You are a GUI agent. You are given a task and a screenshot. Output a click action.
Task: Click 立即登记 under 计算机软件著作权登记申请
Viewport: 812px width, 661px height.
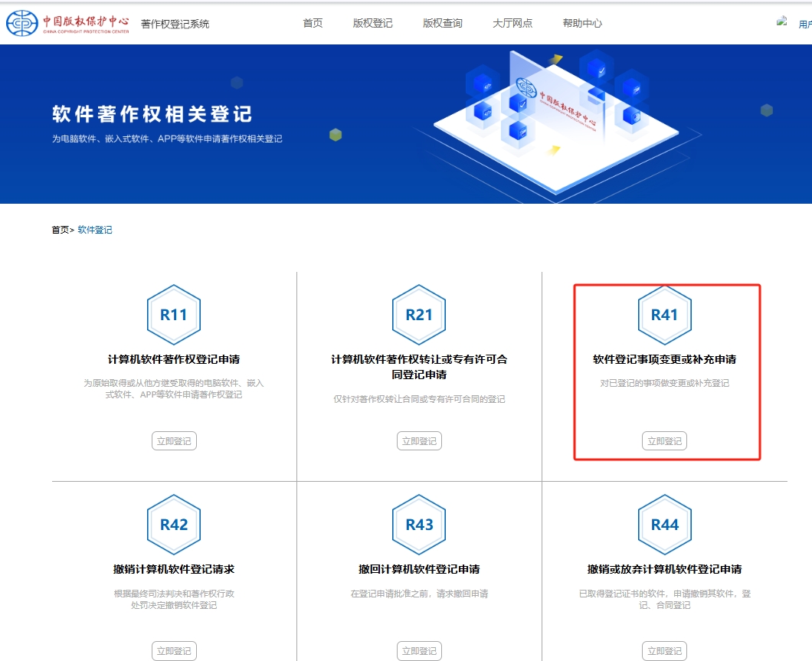174,441
